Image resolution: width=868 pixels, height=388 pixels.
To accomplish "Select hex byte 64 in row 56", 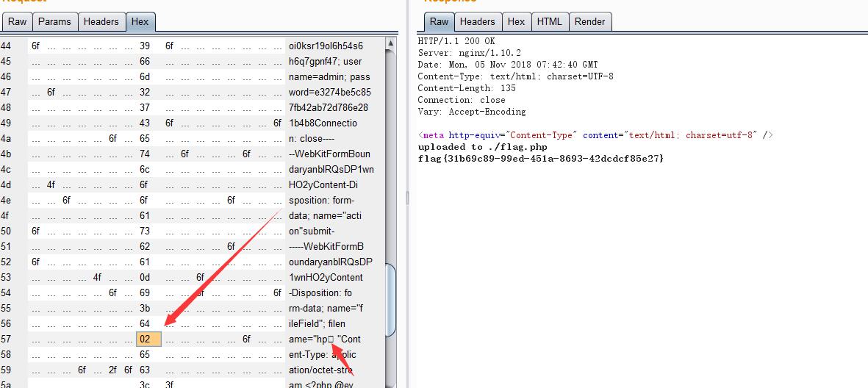I will pos(145,323).
